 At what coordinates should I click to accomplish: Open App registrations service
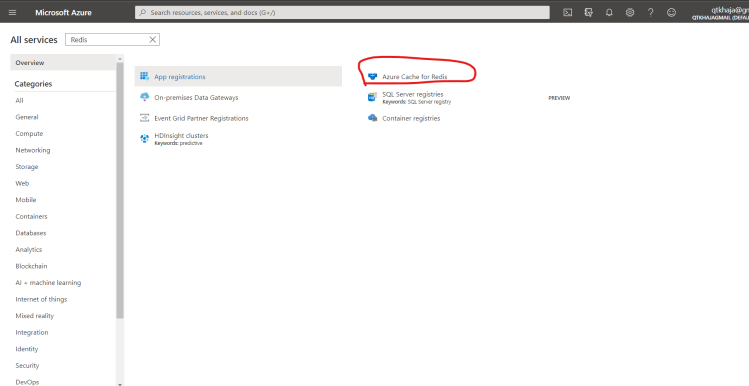[x=180, y=76]
